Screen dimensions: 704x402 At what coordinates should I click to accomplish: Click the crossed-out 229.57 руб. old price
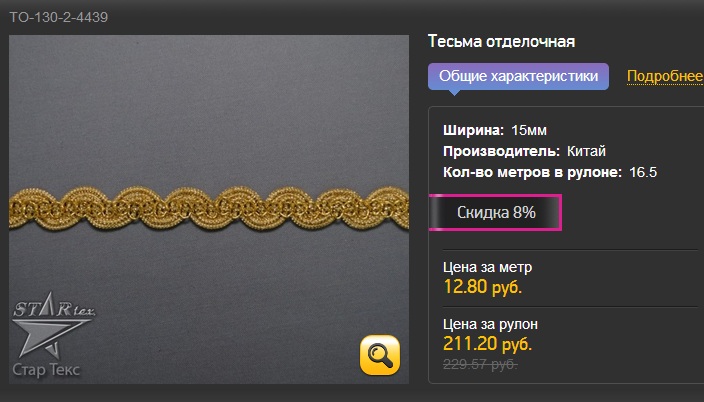480,364
